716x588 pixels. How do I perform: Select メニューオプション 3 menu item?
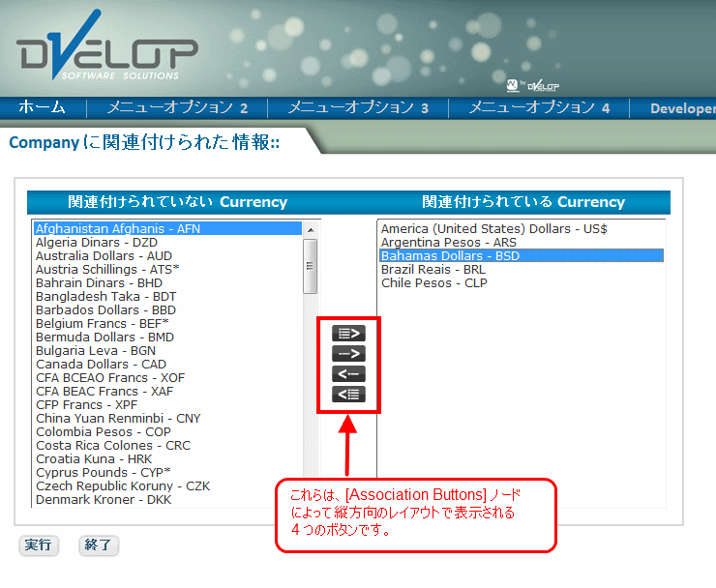point(358,107)
